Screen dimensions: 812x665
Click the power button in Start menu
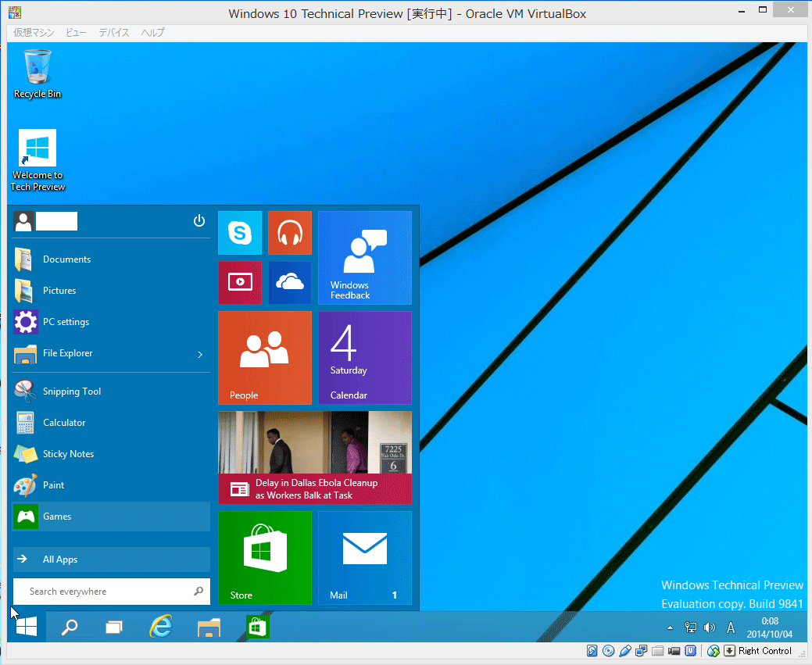click(199, 221)
